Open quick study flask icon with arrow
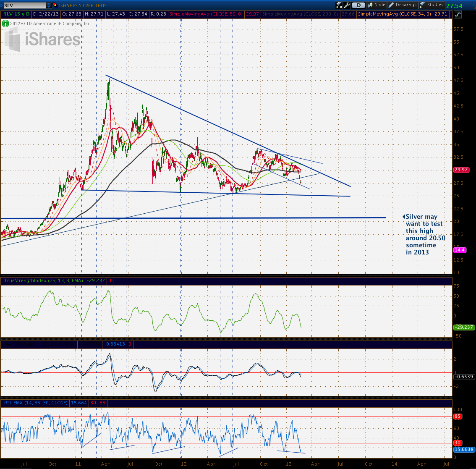476x469 pixels. 339,5
